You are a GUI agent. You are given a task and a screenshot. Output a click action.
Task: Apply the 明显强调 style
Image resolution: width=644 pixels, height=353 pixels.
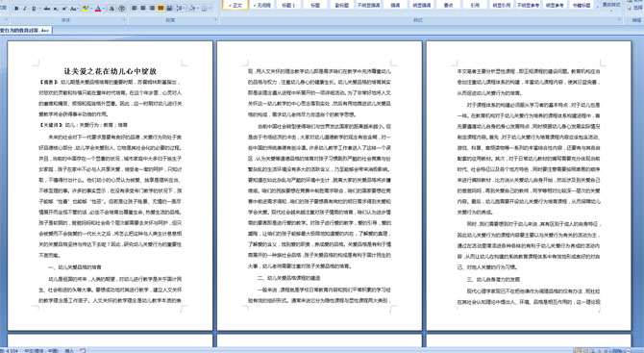(x=422, y=5)
